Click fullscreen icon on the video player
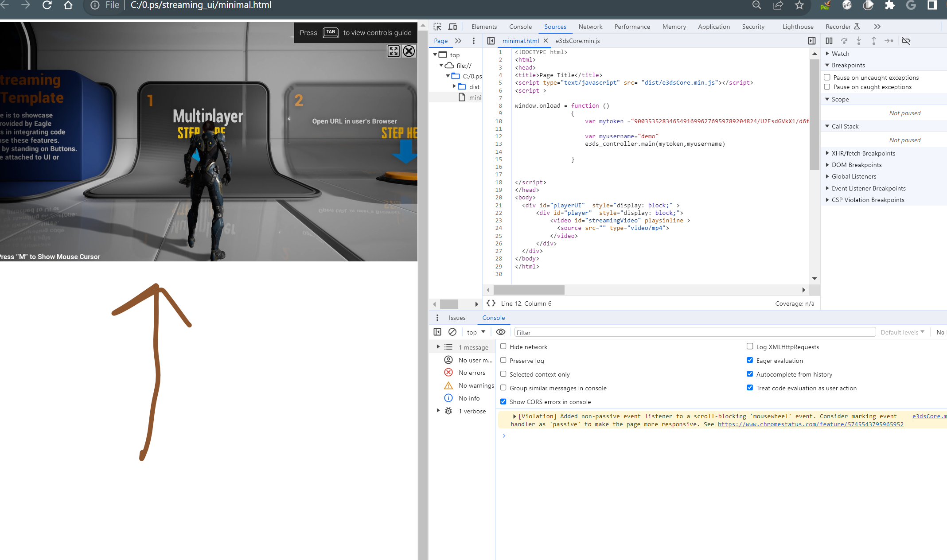947x560 pixels. (394, 51)
